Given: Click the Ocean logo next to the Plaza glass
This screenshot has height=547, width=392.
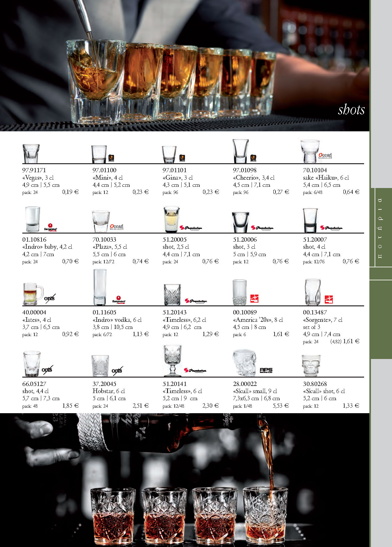Looking at the screenshot, I should (117, 227).
